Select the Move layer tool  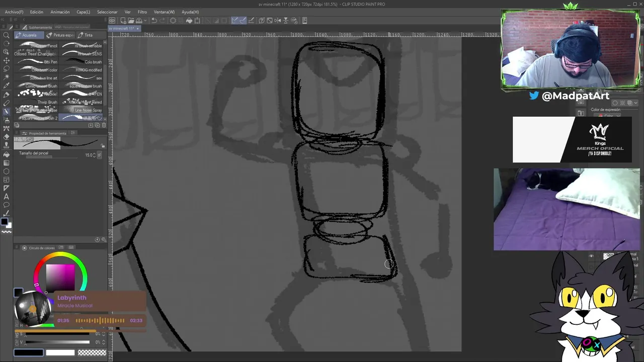point(7,60)
